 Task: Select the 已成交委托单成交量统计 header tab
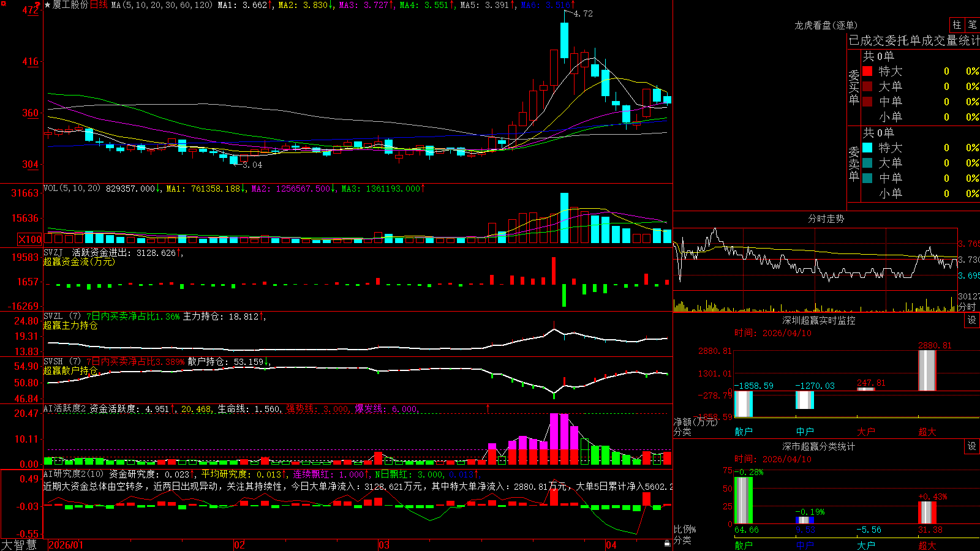pyautogui.click(x=914, y=40)
